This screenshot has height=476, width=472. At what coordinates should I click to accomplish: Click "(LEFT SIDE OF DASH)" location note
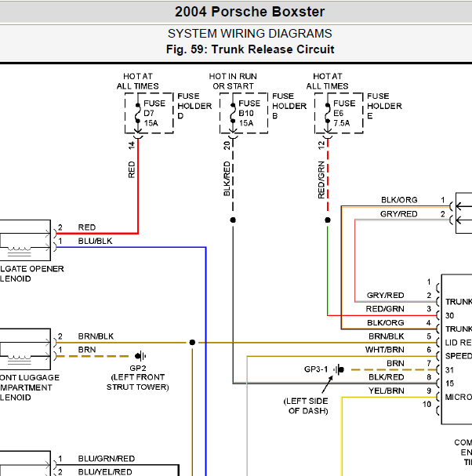[306, 406]
